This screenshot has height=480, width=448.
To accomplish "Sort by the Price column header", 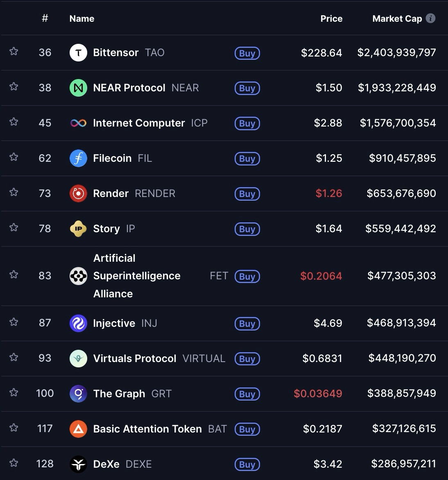I will click(x=331, y=18).
